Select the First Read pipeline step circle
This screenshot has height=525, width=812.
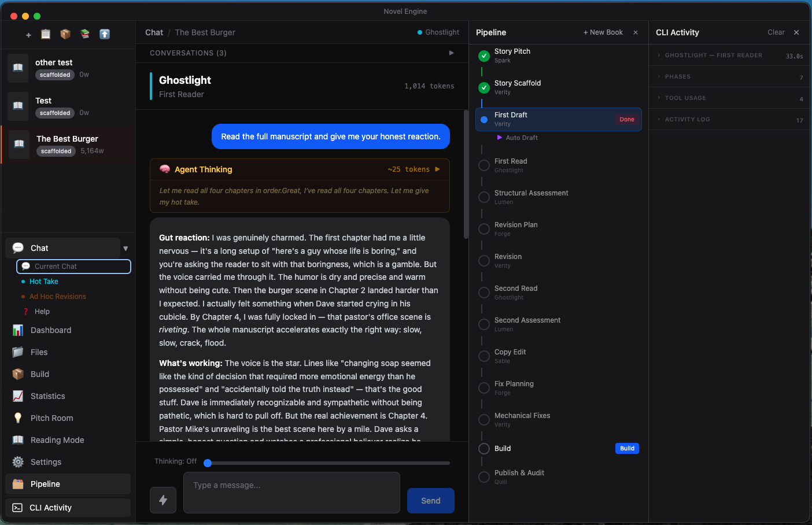(483, 165)
